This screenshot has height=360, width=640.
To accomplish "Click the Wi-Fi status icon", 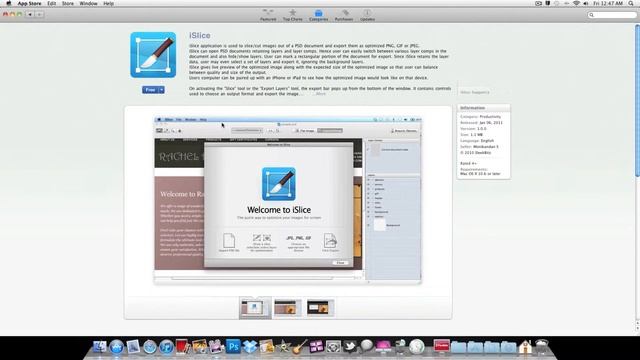I will click(576, 3).
